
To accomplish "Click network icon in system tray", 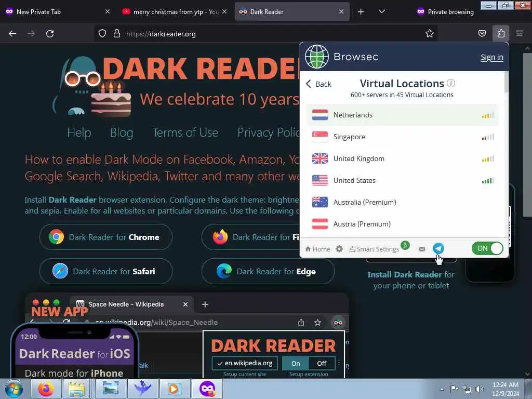I will [x=467, y=389].
